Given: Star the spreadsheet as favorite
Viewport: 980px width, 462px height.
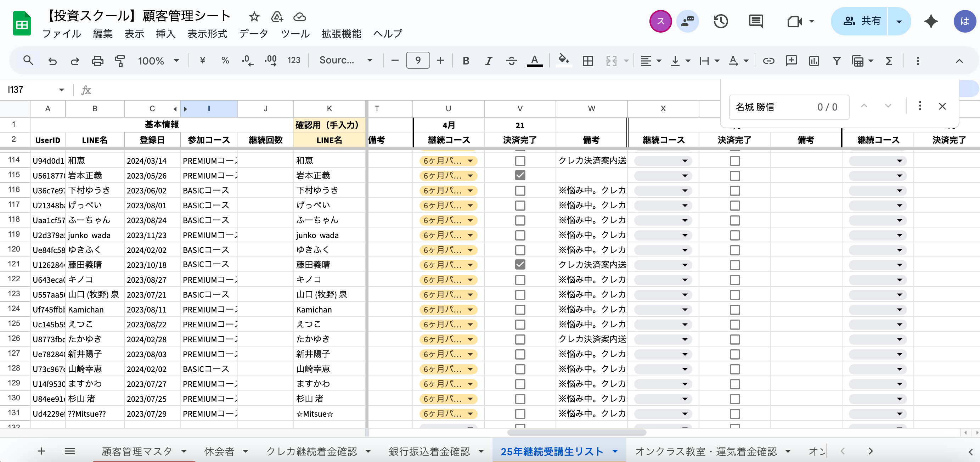Looking at the screenshot, I should (254, 17).
